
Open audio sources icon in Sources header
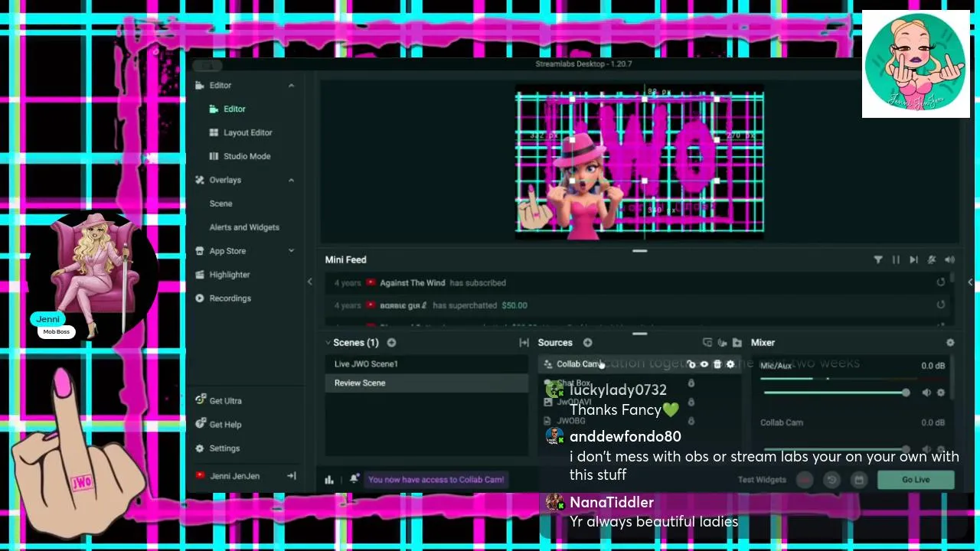tap(722, 343)
